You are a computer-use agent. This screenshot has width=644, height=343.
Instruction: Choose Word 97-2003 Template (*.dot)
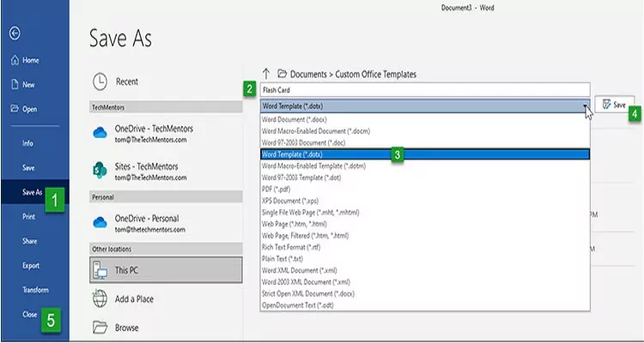point(425,178)
